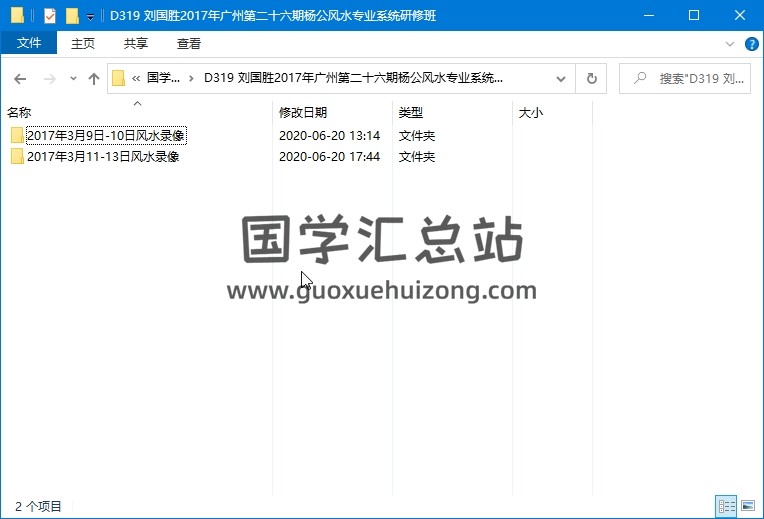
Task: Click the folder icon in the title bar
Action: coord(17,15)
